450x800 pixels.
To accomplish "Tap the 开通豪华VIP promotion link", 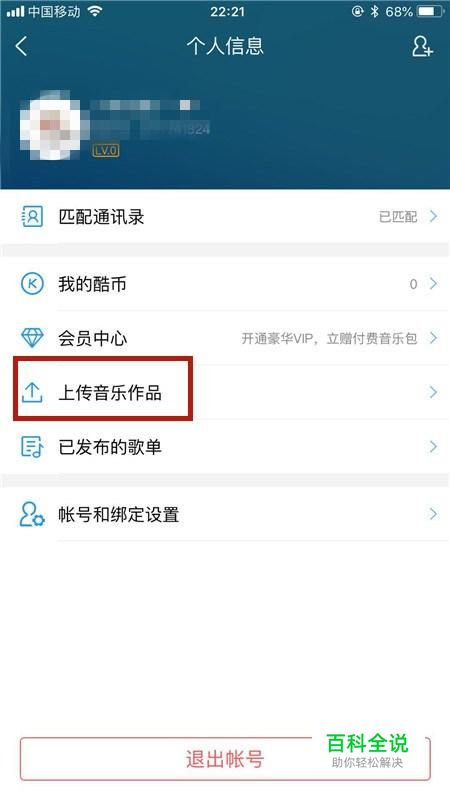I will (x=329, y=338).
